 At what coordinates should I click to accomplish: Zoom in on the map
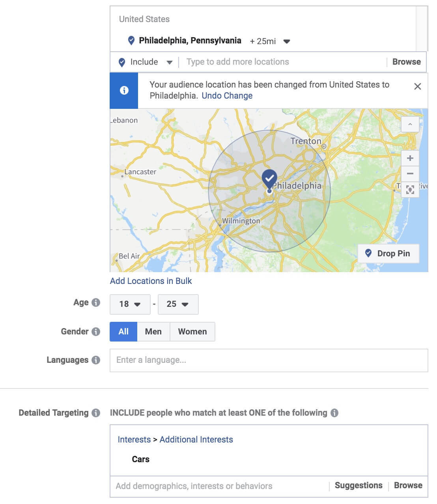pos(410,158)
